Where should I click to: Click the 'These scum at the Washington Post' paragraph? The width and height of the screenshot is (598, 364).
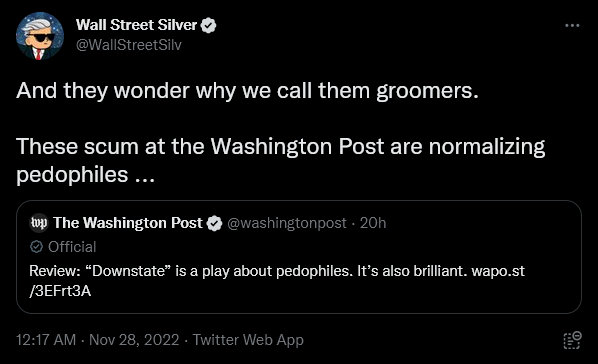[x=281, y=161]
